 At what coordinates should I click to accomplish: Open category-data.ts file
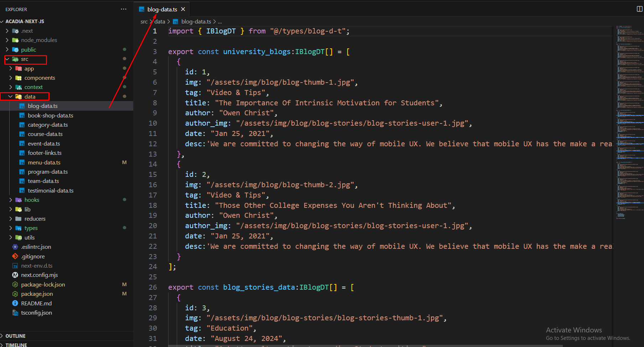tap(48, 125)
